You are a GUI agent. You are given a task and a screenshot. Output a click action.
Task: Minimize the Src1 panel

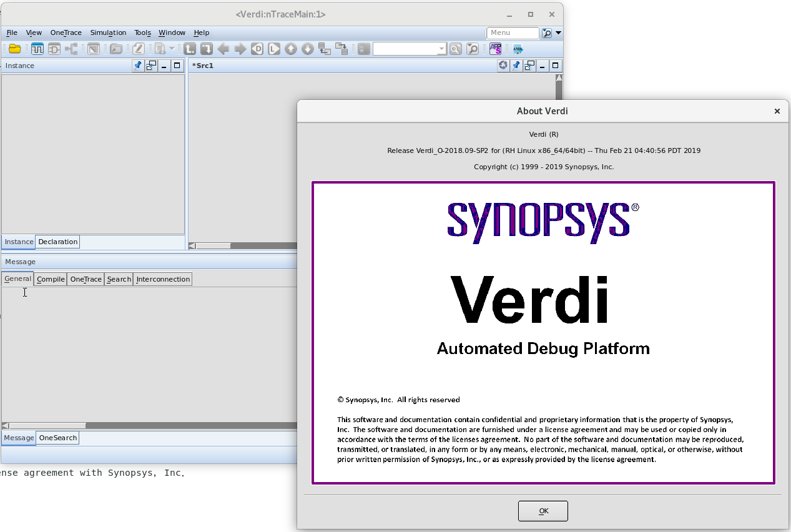pyautogui.click(x=543, y=66)
